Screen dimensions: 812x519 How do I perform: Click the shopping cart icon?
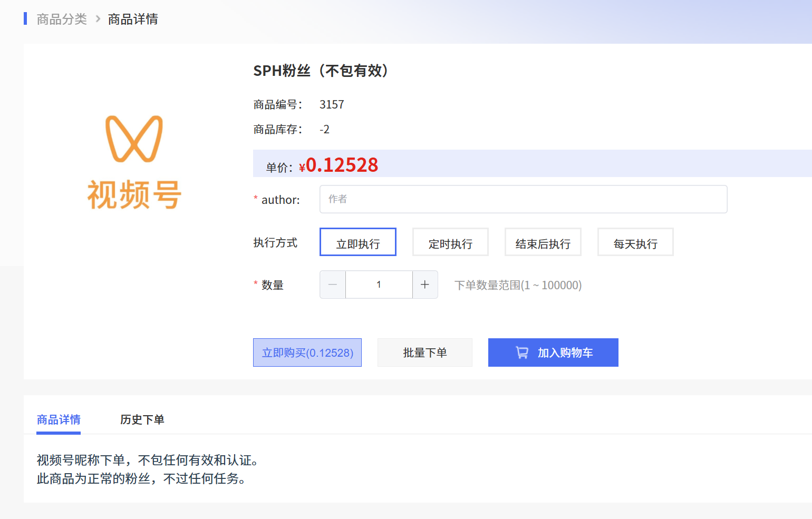coord(522,352)
